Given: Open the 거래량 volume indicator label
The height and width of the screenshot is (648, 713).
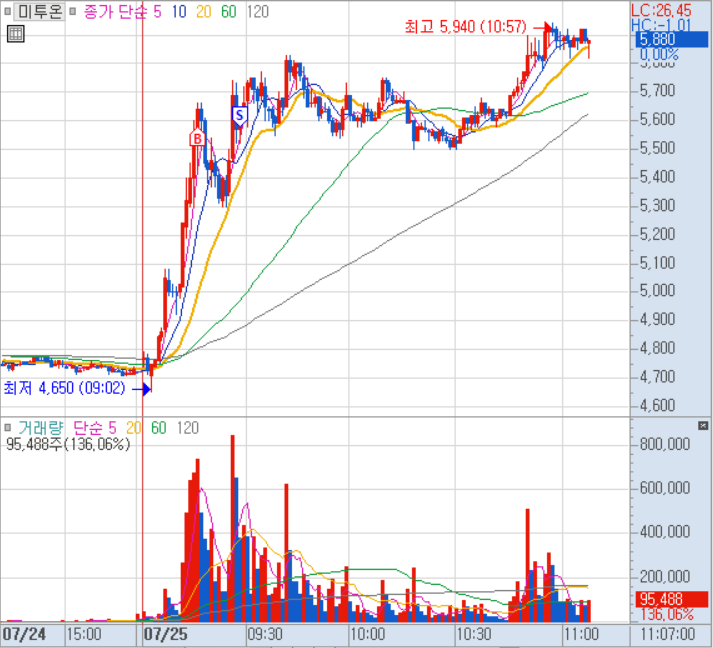Looking at the screenshot, I should [40, 428].
